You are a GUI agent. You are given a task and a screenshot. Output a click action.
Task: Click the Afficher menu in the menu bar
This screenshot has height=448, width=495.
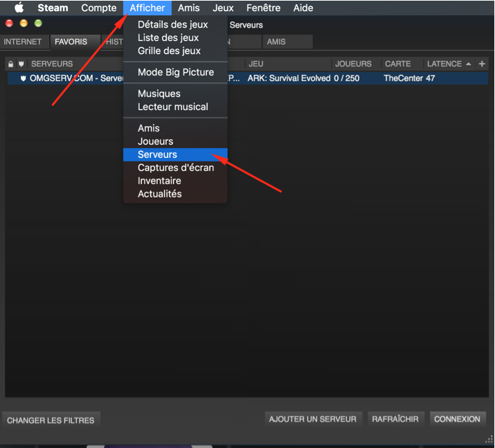click(147, 8)
